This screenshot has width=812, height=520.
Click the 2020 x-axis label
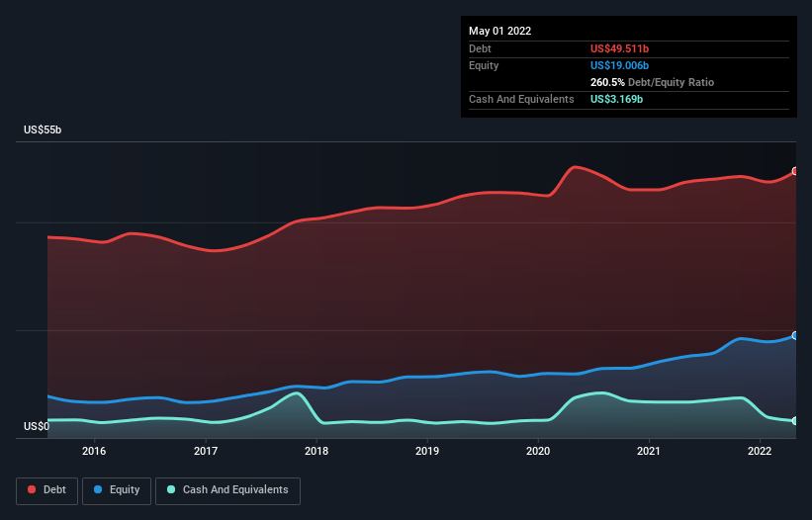pos(538,451)
